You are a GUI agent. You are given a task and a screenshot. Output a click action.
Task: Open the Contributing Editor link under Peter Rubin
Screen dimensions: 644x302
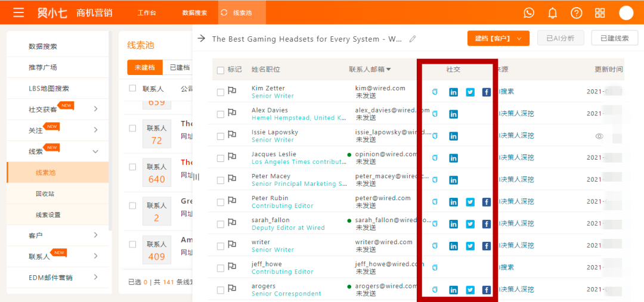click(283, 206)
